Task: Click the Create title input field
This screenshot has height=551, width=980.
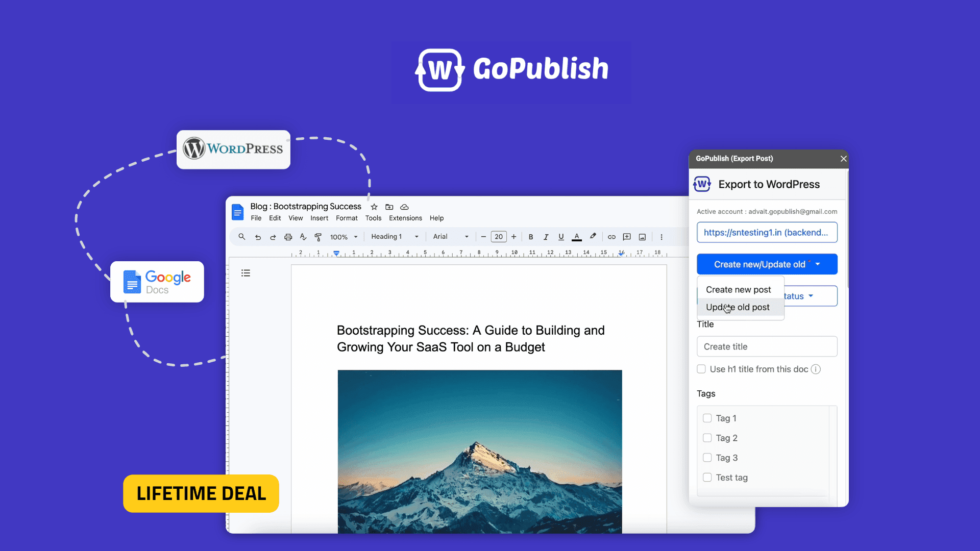Action: pos(767,346)
